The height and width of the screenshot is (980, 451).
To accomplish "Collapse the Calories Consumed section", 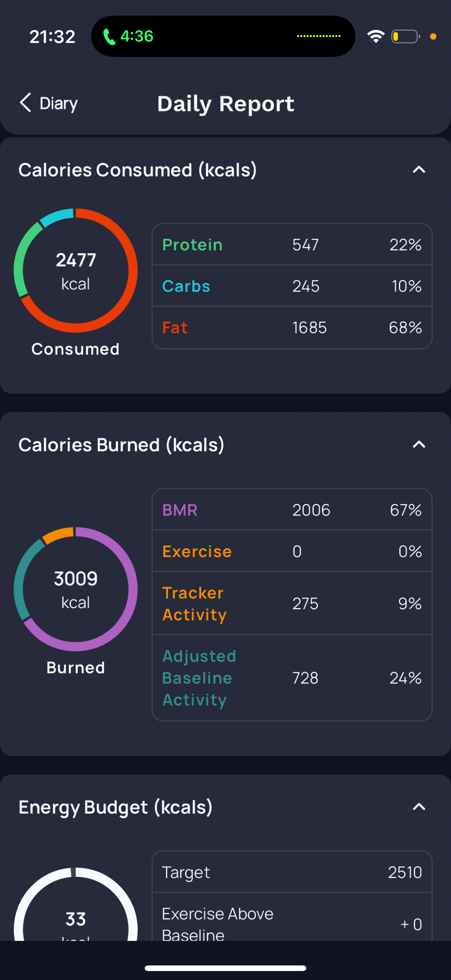I will 419,170.
